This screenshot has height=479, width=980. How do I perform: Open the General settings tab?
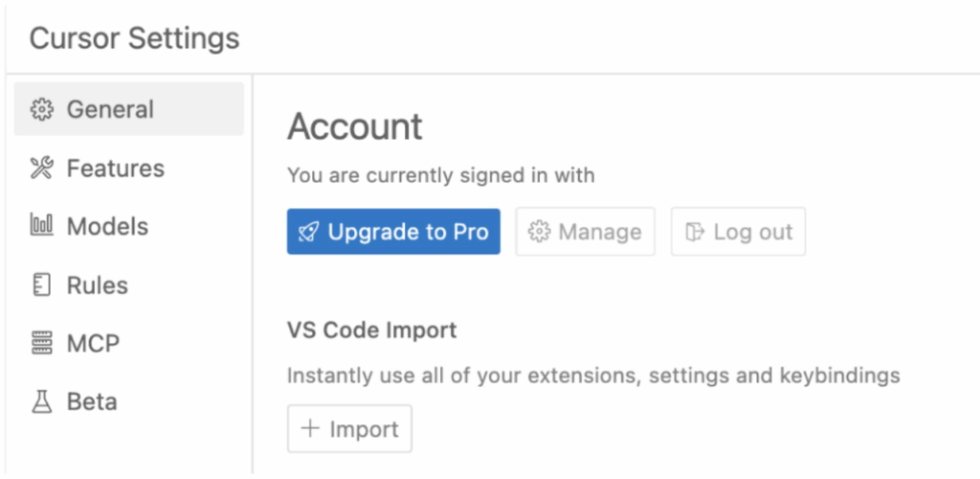click(129, 109)
